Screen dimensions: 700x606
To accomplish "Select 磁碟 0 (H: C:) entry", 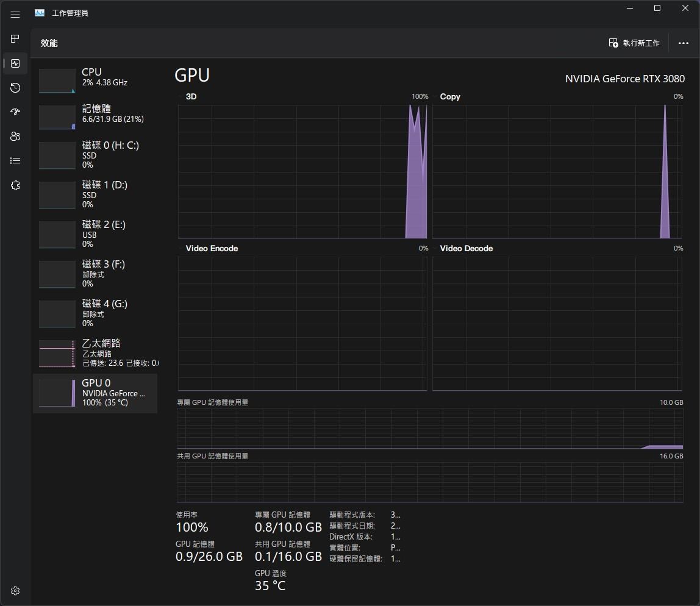I will pos(95,155).
